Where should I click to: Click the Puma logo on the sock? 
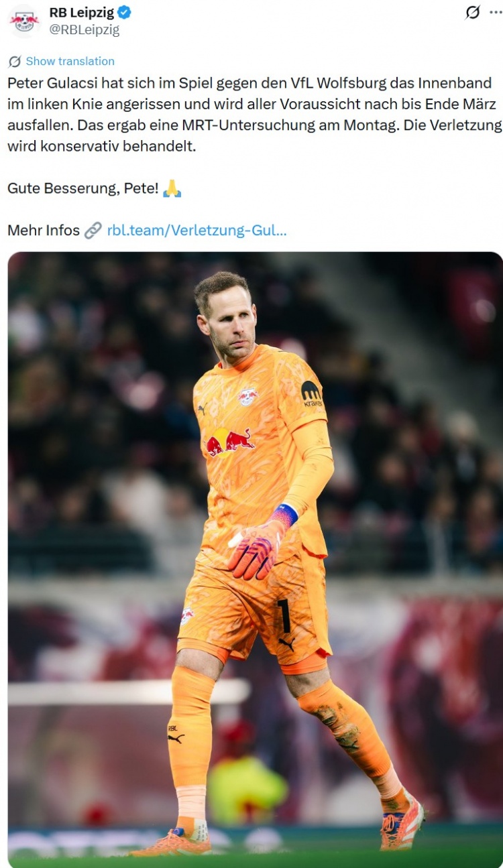click(x=176, y=739)
